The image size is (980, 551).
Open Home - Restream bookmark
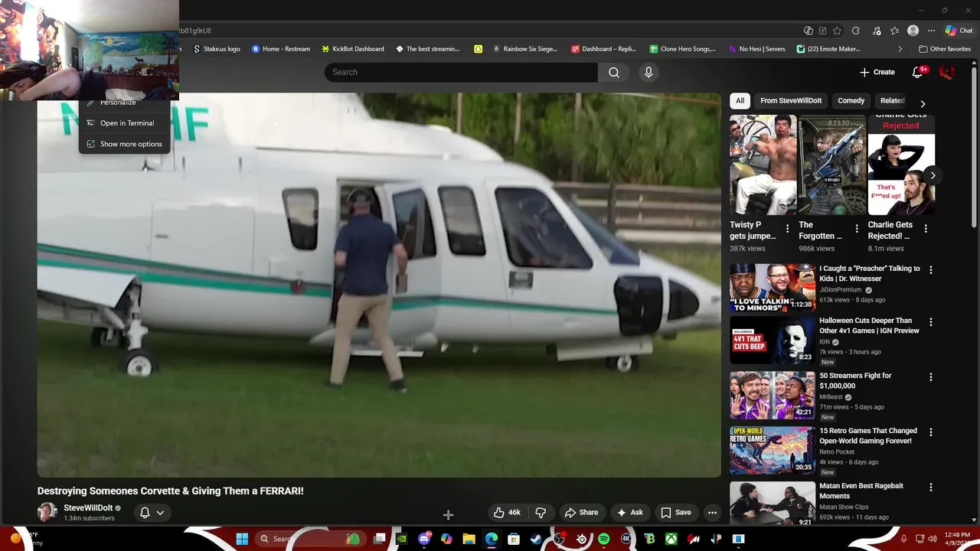point(281,49)
